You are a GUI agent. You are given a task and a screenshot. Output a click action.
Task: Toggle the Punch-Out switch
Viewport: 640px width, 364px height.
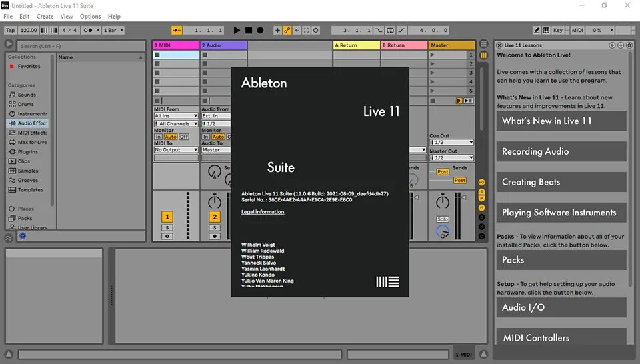tap(402, 30)
